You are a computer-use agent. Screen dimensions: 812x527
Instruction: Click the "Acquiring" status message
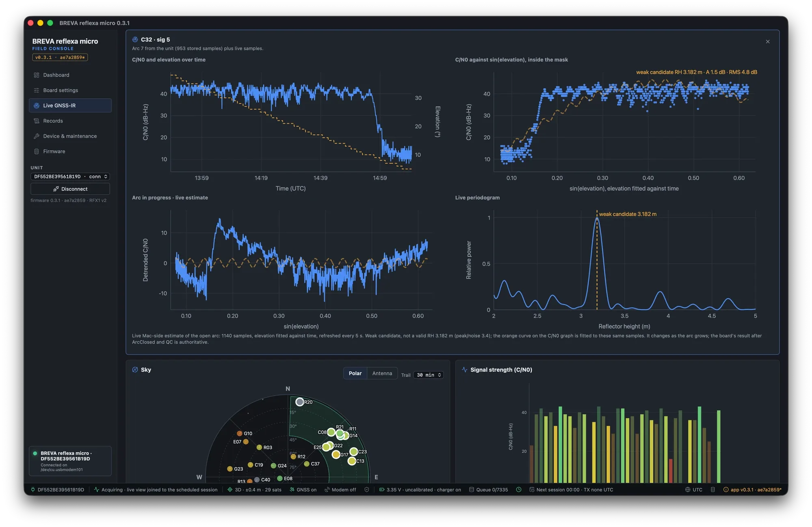pos(156,490)
